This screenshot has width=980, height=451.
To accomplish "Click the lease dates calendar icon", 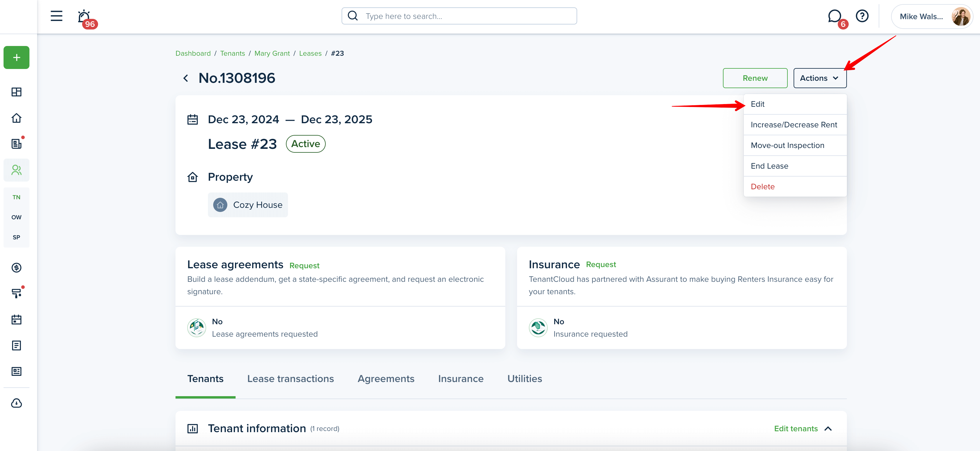I will tap(193, 120).
